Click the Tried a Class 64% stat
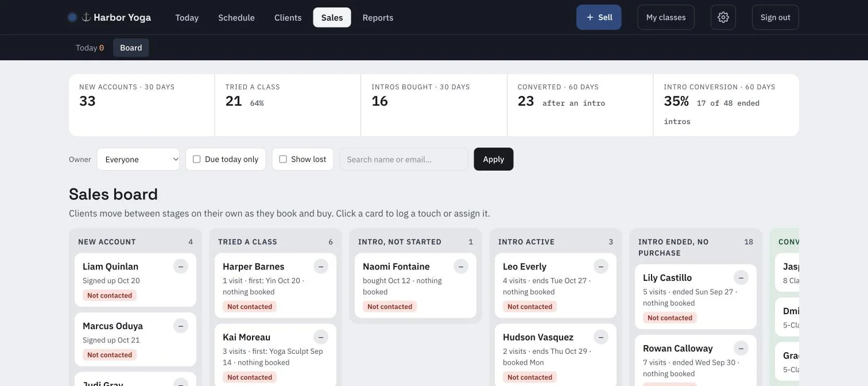The height and width of the screenshot is (386, 868). tap(288, 105)
